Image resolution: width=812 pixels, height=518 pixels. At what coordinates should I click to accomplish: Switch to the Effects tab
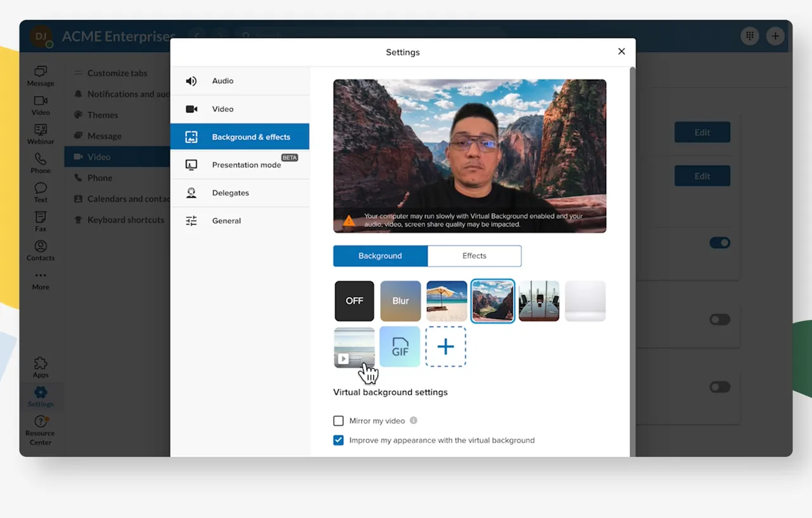click(474, 256)
